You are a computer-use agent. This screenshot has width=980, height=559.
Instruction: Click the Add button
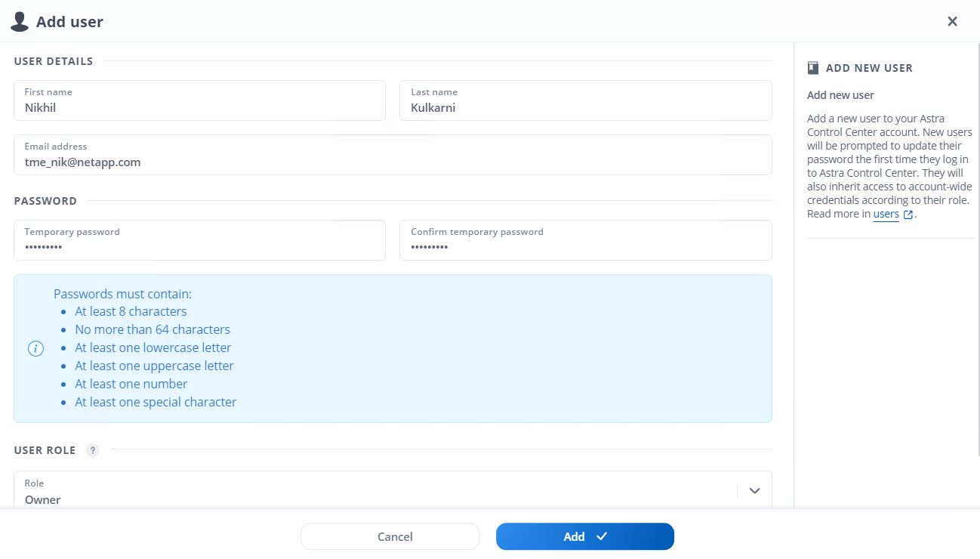(x=585, y=536)
